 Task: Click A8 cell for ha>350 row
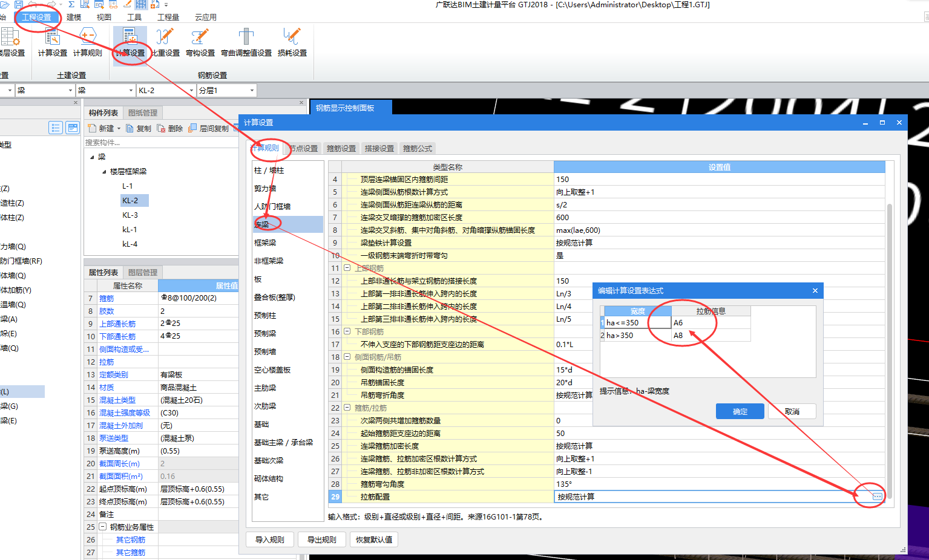pyautogui.click(x=711, y=335)
